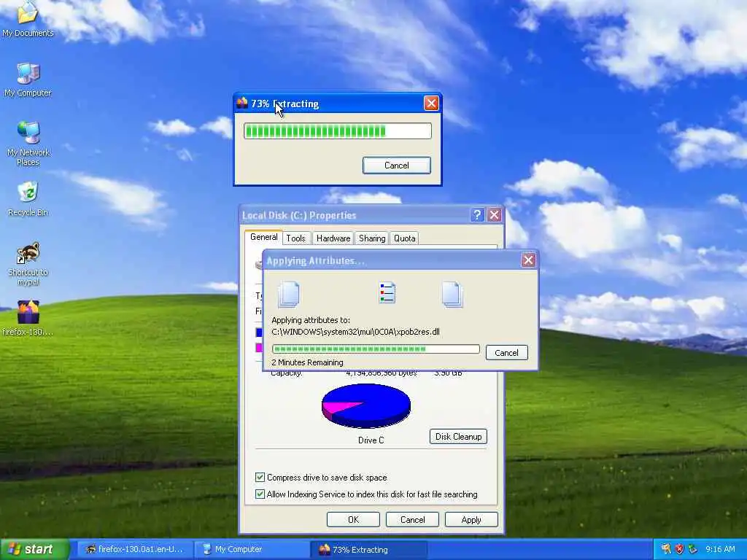Click the tray icon beside the clock
Image resolution: width=747 pixels, height=560 pixels.
[x=693, y=549]
